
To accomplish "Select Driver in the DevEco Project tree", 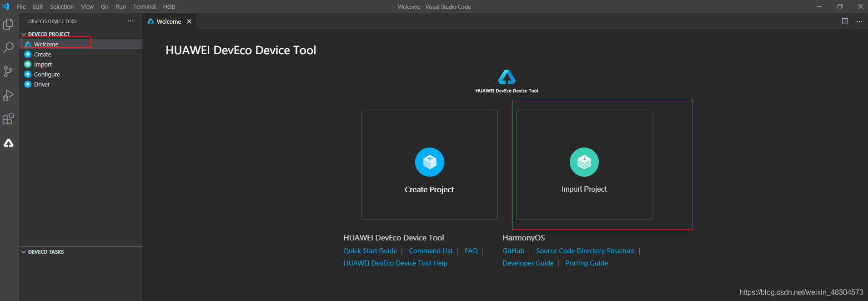I will pyautogui.click(x=81, y=84).
